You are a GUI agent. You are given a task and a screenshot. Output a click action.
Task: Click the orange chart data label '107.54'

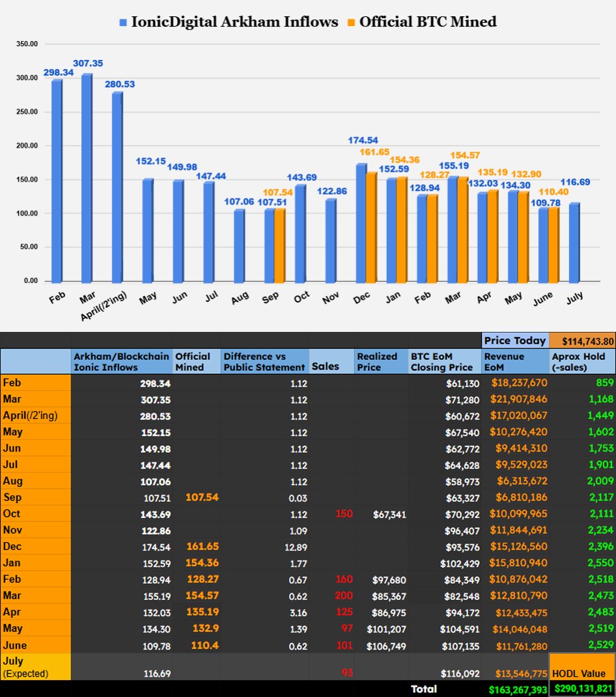(x=277, y=192)
